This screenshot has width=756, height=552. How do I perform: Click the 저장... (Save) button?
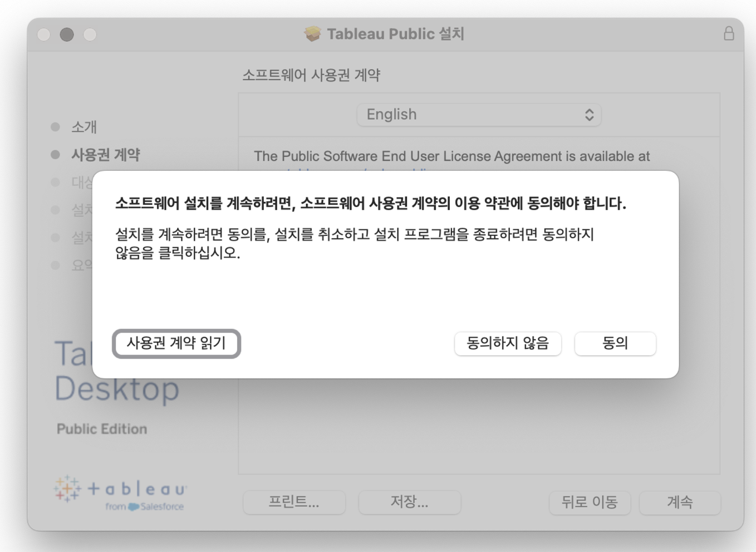pyautogui.click(x=410, y=502)
